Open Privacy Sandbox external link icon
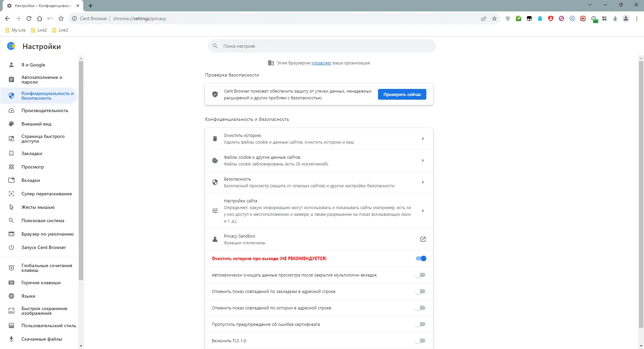 tap(423, 239)
